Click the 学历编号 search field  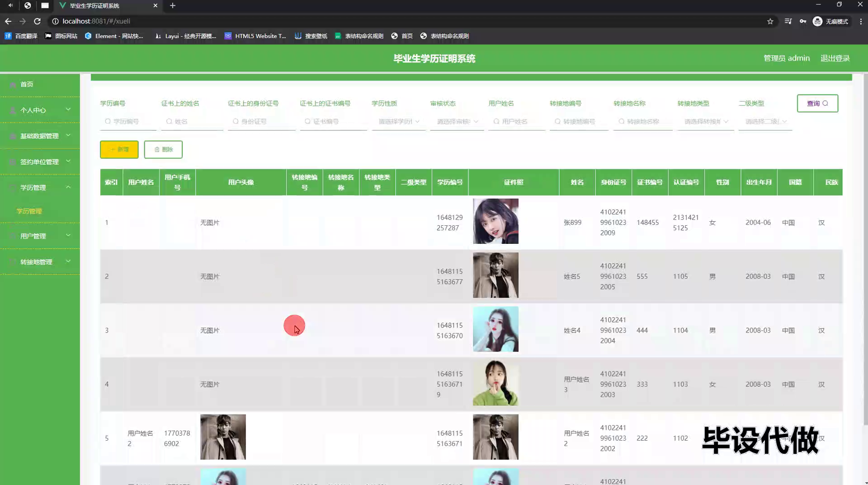coord(128,121)
